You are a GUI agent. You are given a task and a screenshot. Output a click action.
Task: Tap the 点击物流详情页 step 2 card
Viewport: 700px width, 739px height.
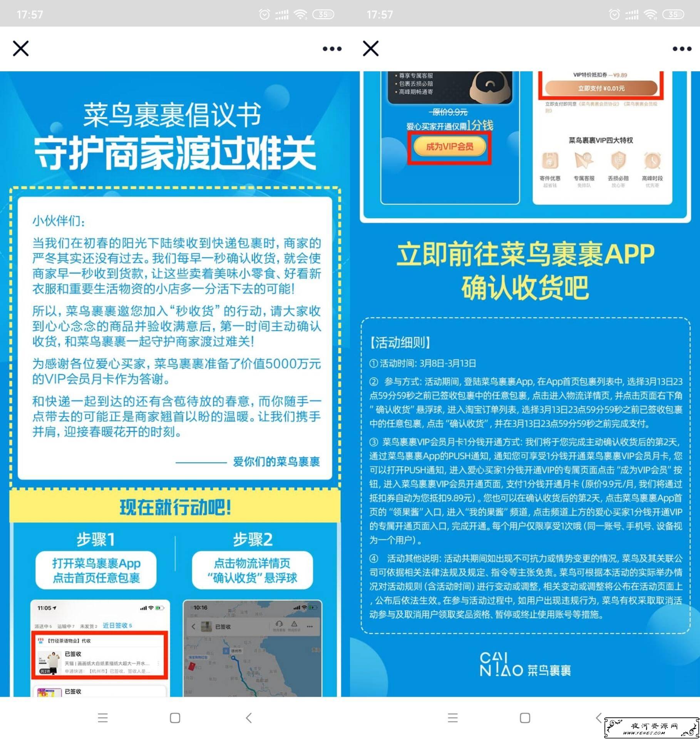tap(252, 570)
